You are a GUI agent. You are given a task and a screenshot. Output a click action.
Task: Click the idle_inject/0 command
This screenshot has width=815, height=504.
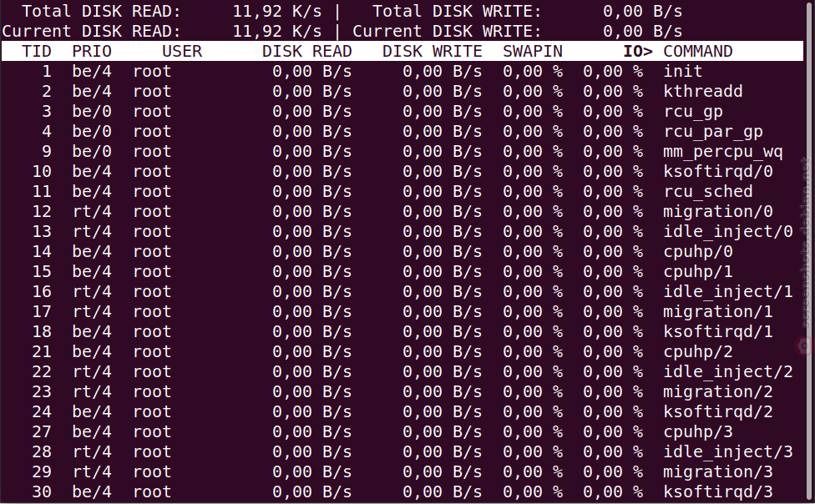point(728,232)
